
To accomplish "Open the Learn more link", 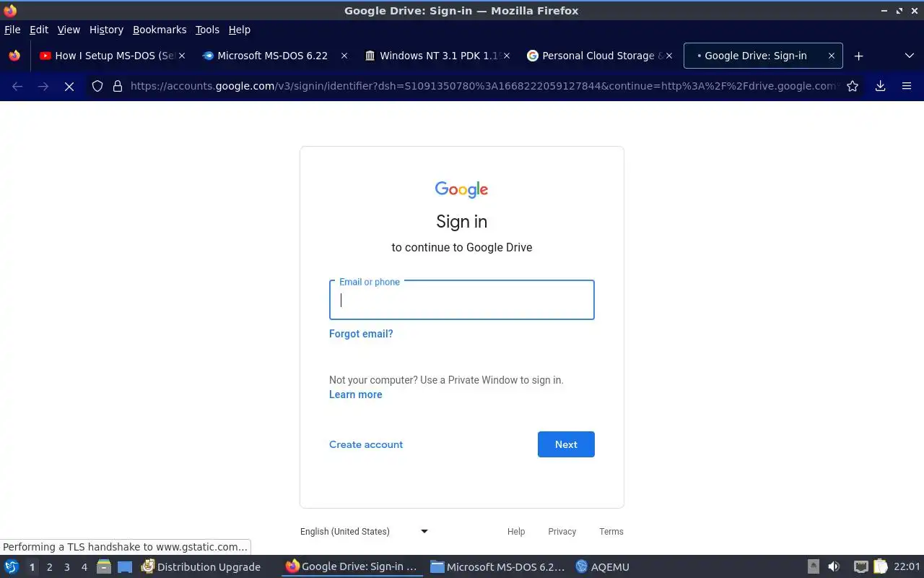I will 356,394.
